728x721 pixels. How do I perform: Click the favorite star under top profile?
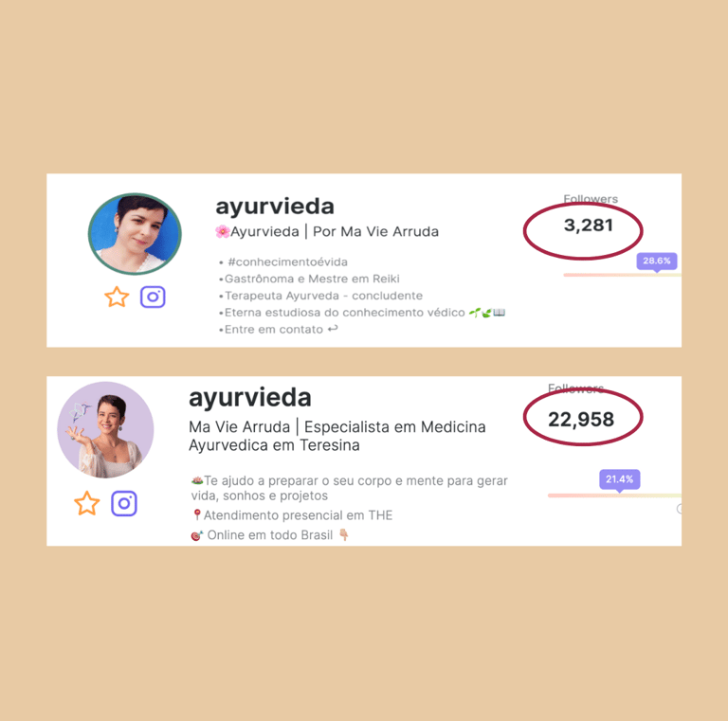click(x=117, y=297)
